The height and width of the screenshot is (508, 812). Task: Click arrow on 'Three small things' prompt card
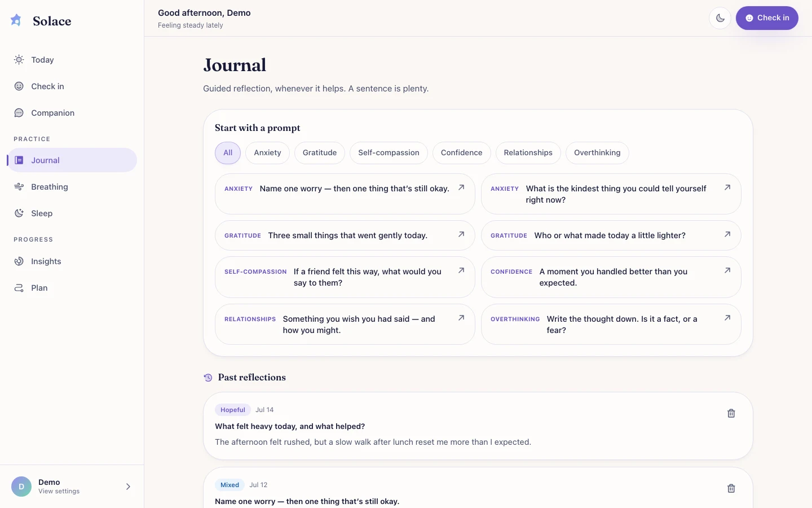pyautogui.click(x=461, y=234)
